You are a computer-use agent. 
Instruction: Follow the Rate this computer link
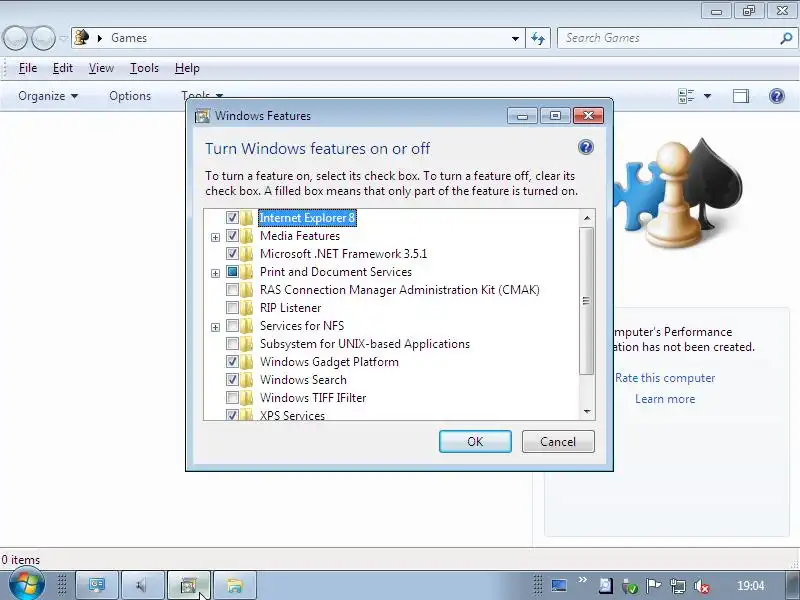pos(665,378)
